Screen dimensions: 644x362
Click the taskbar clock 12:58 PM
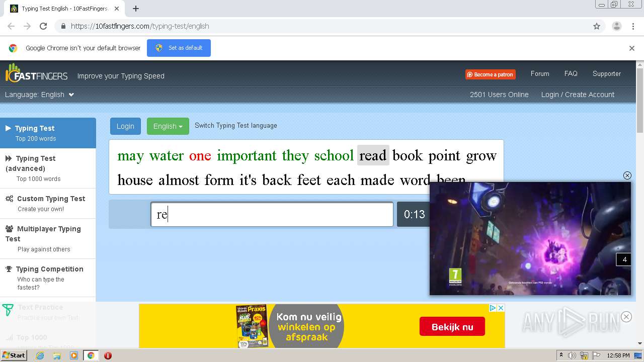[x=618, y=355]
